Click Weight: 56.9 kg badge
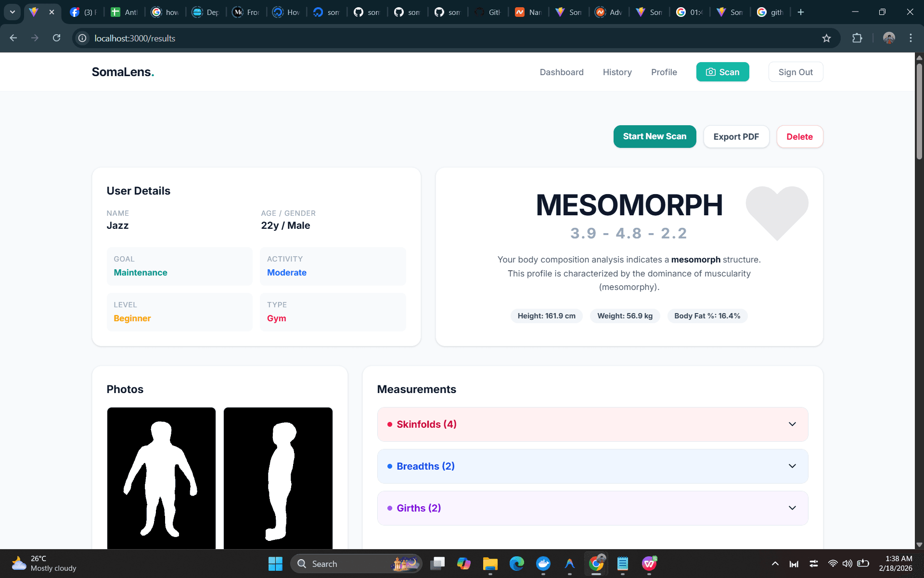 click(625, 316)
